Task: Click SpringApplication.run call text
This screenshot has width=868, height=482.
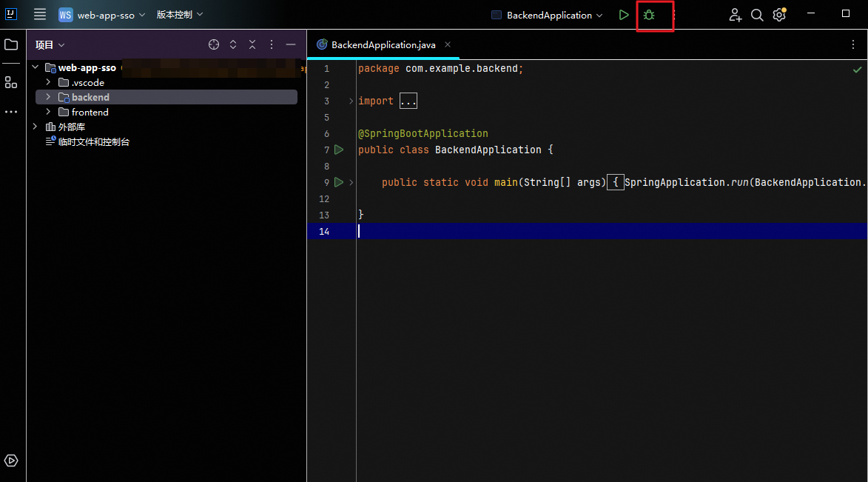Action: 686,182
